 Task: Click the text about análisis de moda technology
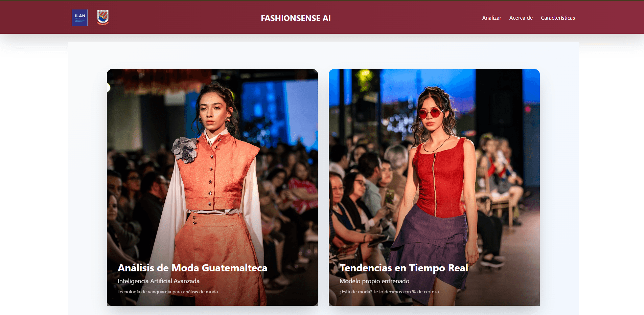click(168, 291)
